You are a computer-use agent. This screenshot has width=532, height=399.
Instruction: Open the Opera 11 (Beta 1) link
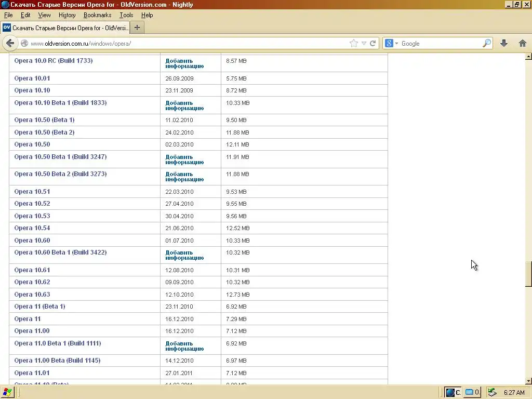[x=39, y=307]
